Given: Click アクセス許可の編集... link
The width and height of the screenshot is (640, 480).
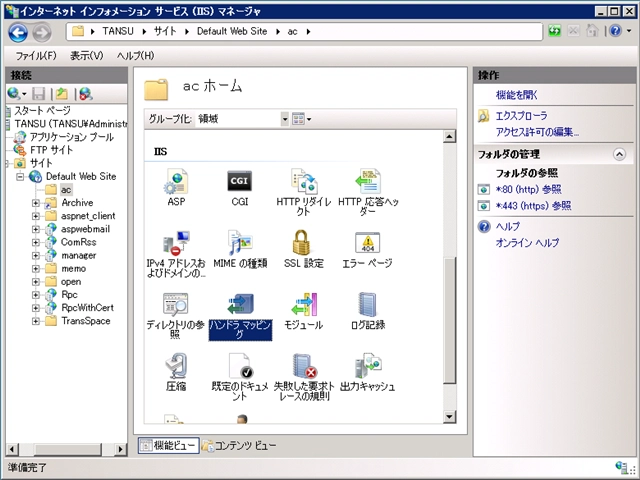Looking at the screenshot, I should pyautogui.click(x=537, y=132).
